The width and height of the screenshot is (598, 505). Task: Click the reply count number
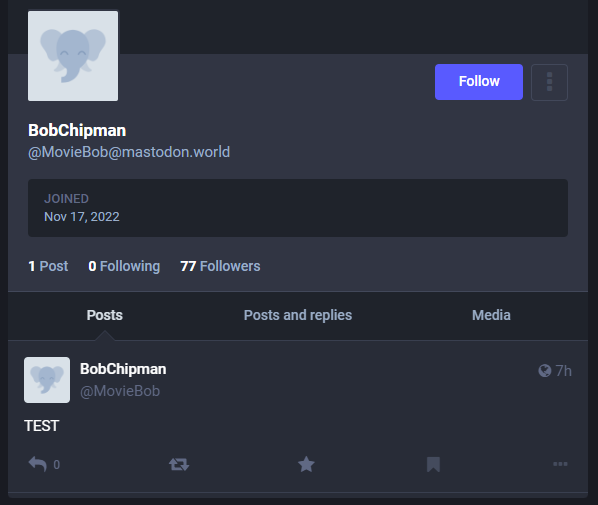56,465
